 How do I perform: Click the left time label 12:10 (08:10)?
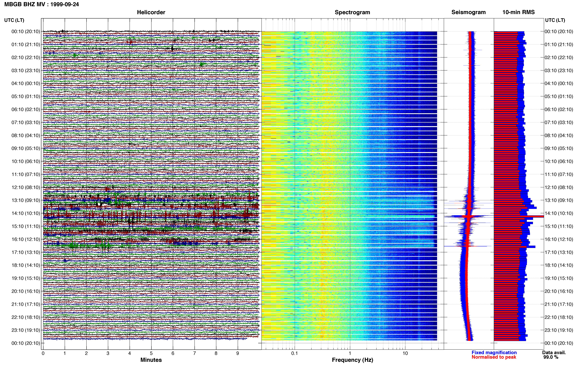(x=26, y=187)
